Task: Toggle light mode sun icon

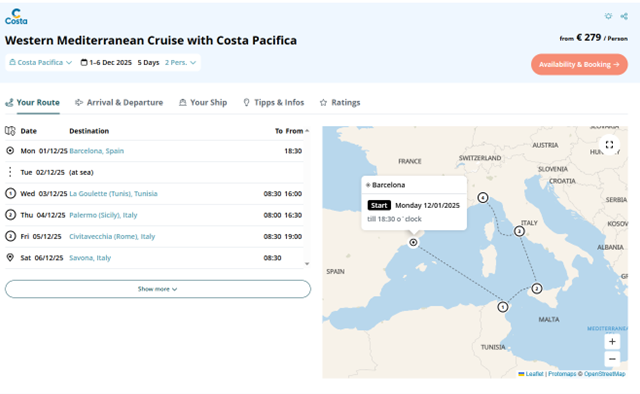Action: pos(608,16)
